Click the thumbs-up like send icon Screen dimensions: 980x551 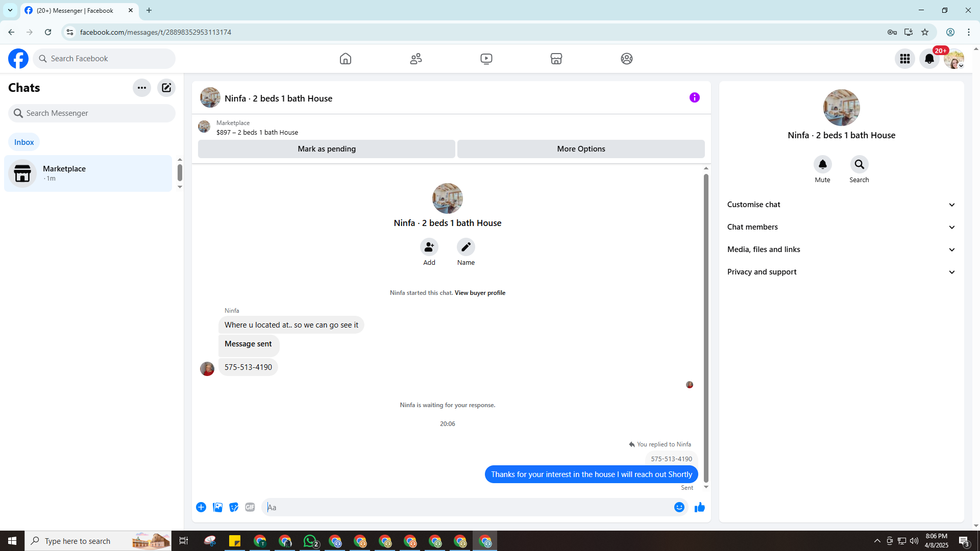click(699, 507)
